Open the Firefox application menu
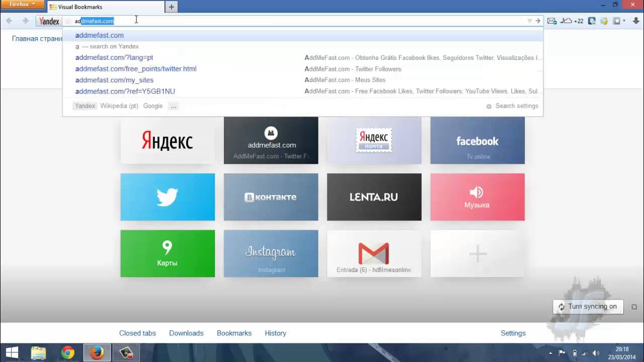Screen dimensions: 644x362 tap(23, 5)
